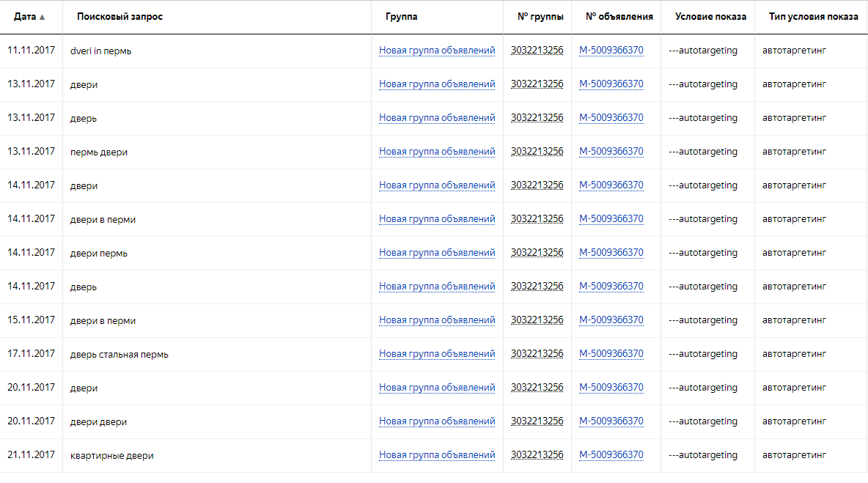This screenshot has height=483, width=868.
Task: Open Новая группа объявлений for "двери пермь"
Action: coord(437,253)
